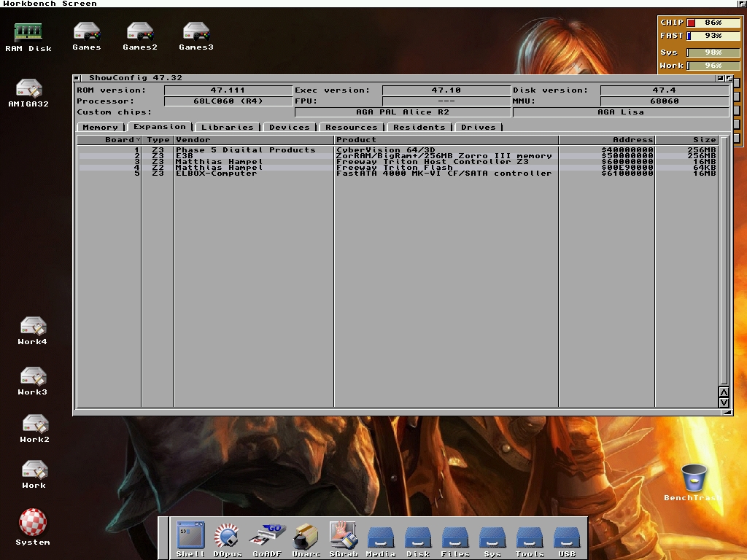
Task: Sort list by Board column header
Action: (109, 139)
